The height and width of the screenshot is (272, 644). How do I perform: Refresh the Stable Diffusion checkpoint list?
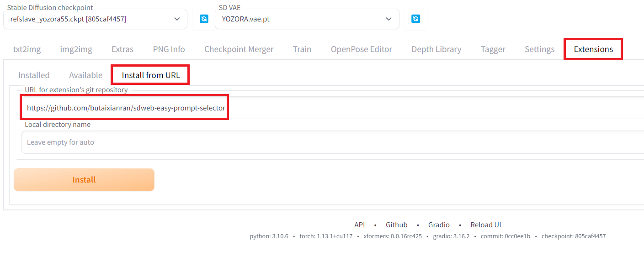click(x=204, y=19)
